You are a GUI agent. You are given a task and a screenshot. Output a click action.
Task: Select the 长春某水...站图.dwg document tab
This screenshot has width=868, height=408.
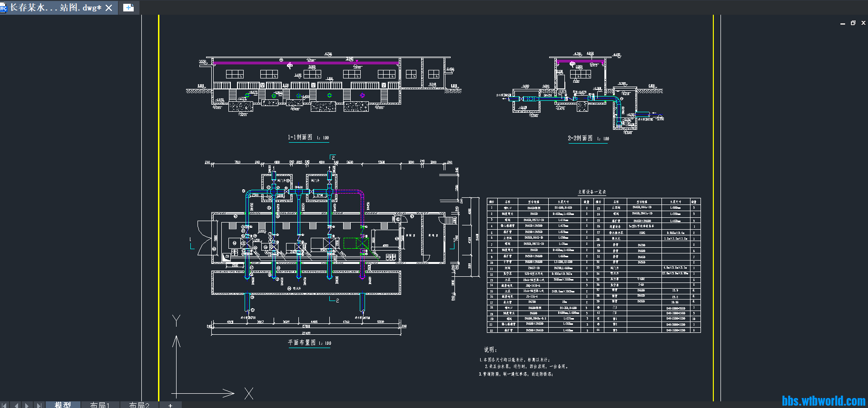coord(55,8)
